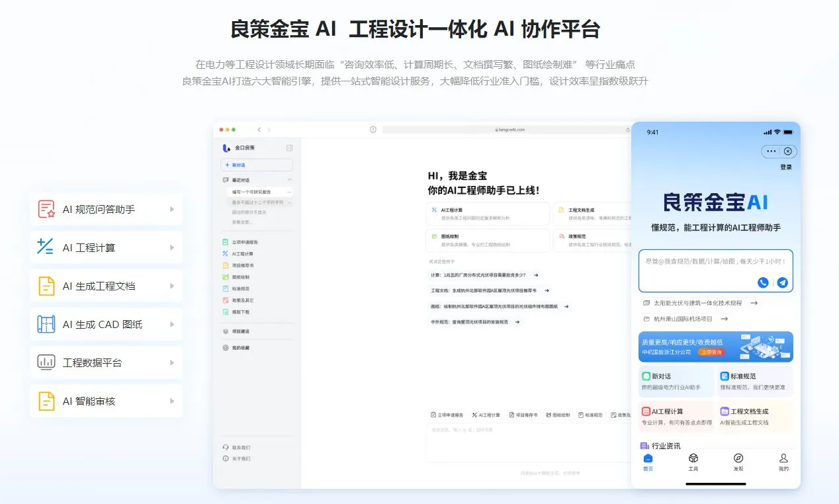The height and width of the screenshot is (504, 839).
Task: Collapse the sidebar using the panel icon
Action: click(289, 147)
